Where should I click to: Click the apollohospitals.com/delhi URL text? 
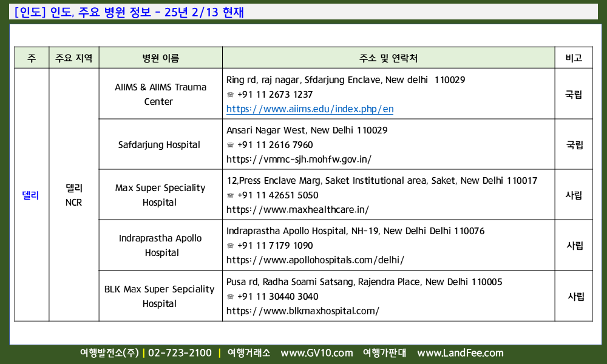(315, 260)
